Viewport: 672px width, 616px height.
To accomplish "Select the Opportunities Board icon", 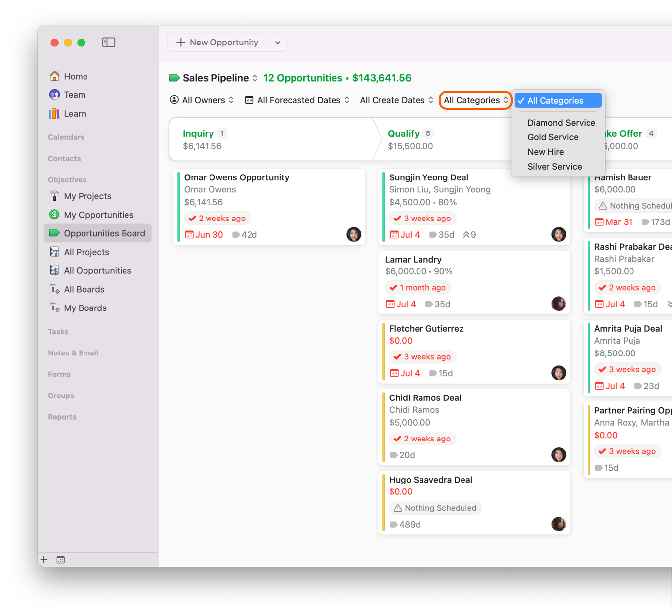I will coord(54,233).
